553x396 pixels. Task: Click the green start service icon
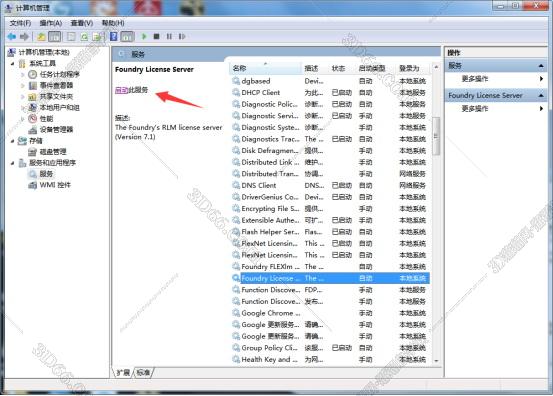point(144,36)
